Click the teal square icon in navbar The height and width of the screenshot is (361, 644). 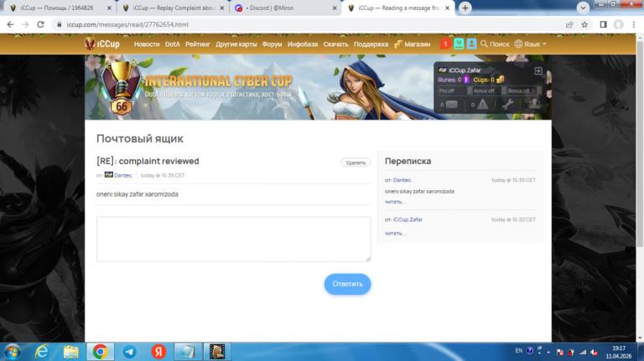[x=459, y=44]
